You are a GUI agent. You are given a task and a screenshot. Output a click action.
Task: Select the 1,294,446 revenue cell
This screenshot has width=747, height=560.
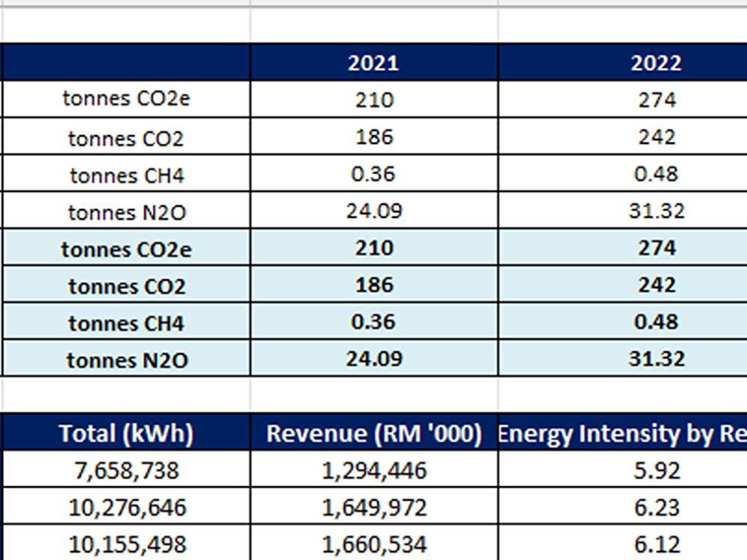click(x=374, y=470)
